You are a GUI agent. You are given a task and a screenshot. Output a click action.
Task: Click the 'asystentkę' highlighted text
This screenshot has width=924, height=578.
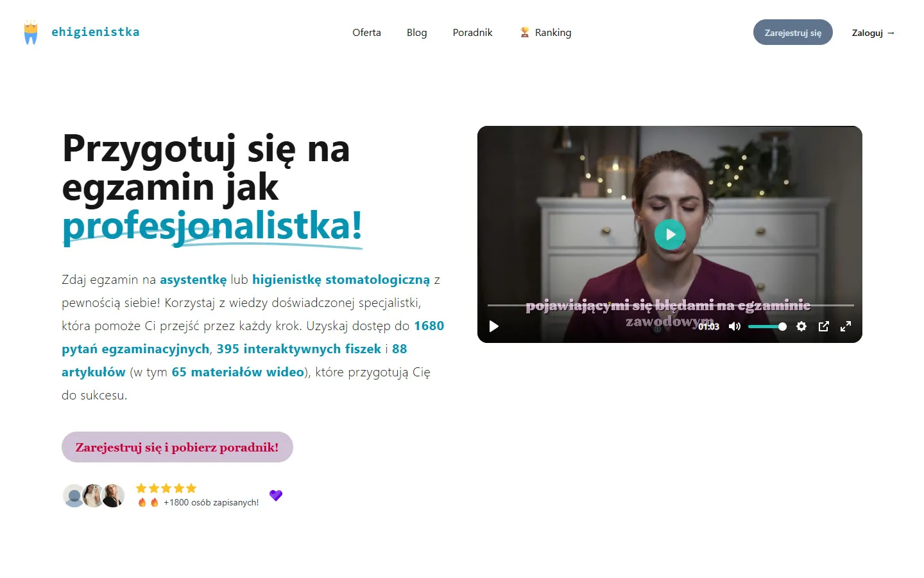193,279
